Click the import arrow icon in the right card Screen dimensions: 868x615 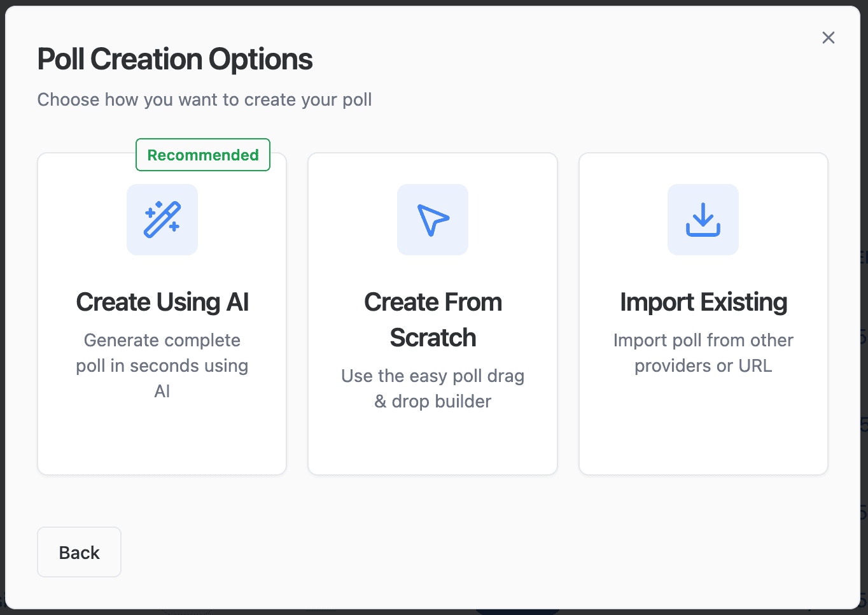click(703, 220)
